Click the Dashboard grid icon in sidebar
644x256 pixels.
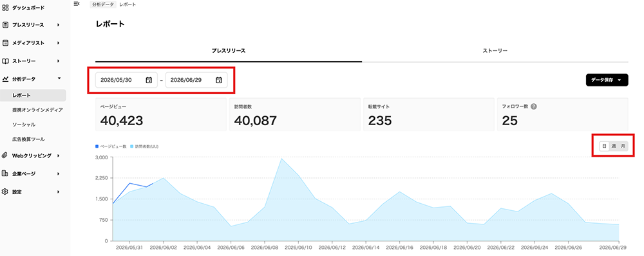click(x=5, y=7)
